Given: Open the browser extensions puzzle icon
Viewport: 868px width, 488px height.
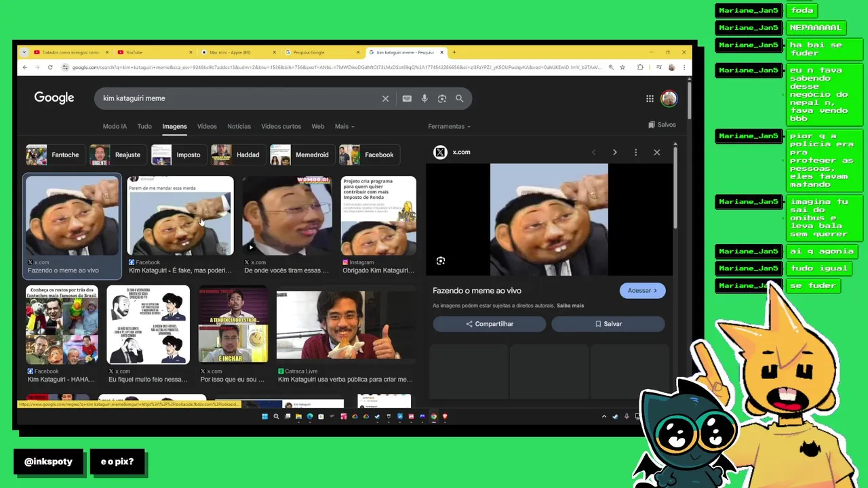Looking at the screenshot, I should (x=640, y=67).
